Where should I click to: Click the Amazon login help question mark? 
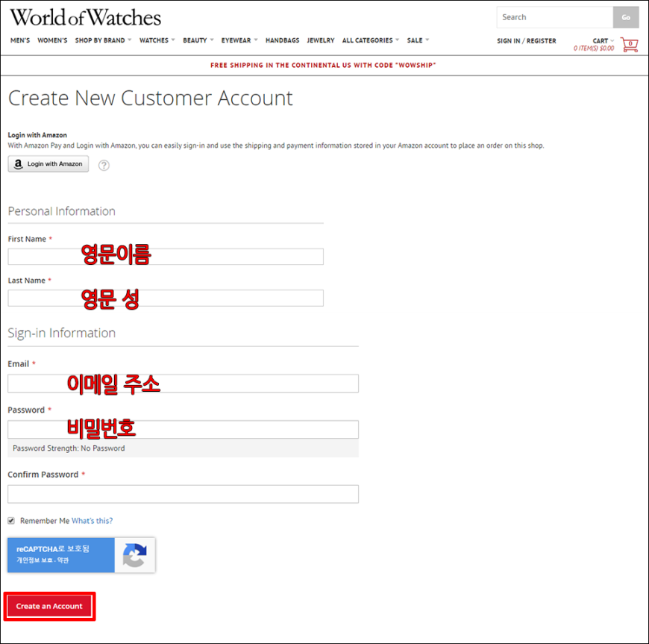coord(104,165)
